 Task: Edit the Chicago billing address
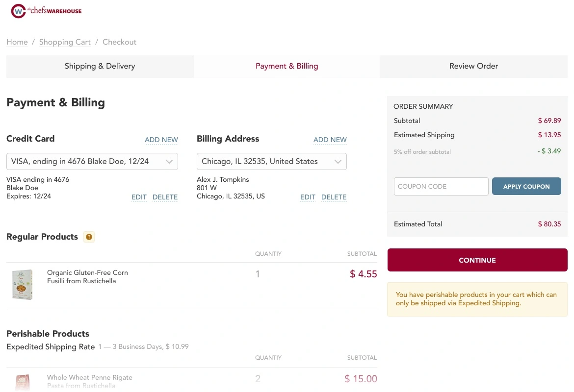[x=308, y=197]
